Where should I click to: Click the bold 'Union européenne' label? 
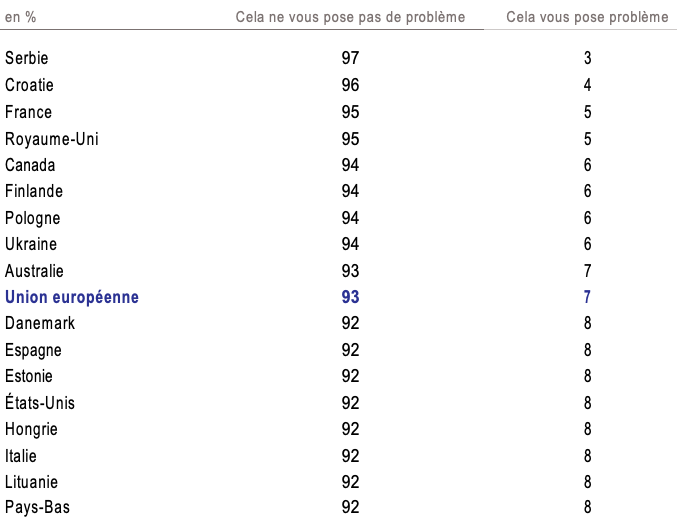click(x=72, y=297)
